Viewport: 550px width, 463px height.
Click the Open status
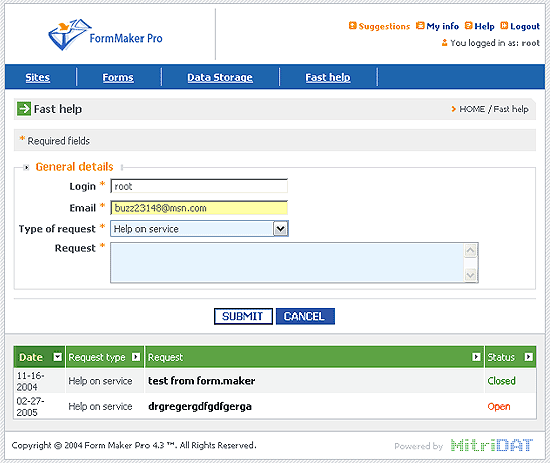click(x=499, y=406)
